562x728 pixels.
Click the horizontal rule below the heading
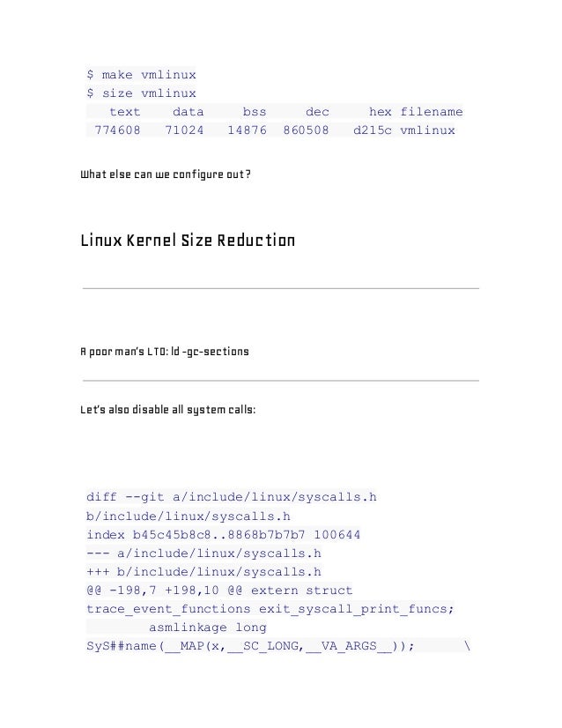(x=281, y=288)
